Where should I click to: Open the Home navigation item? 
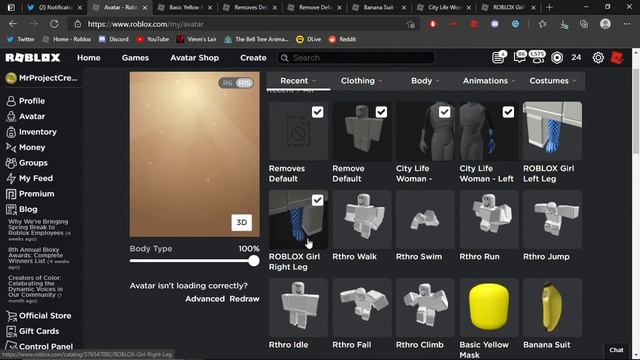point(89,58)
